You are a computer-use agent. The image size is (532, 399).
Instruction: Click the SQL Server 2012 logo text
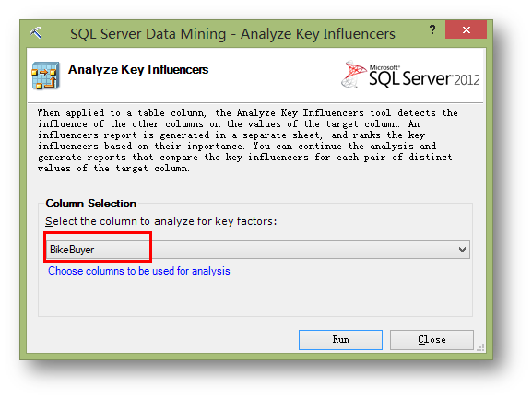(x=424, y=76)
